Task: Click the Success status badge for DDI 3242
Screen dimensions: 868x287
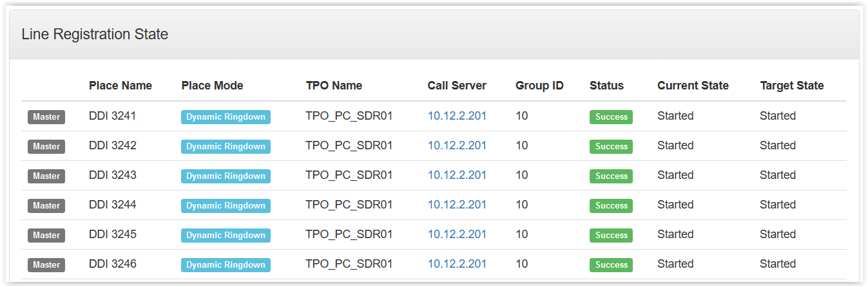Action: click(x=611, y=147)
